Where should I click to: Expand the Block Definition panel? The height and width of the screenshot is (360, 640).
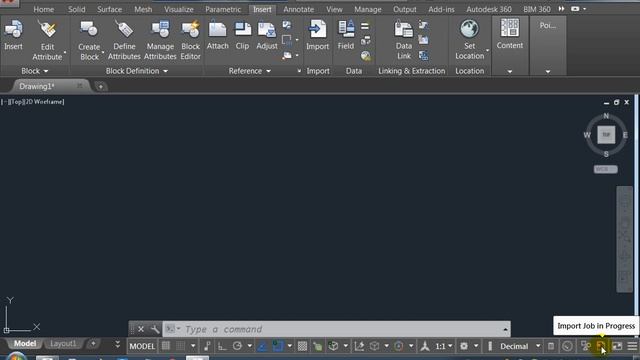click(x=165, y=71)
